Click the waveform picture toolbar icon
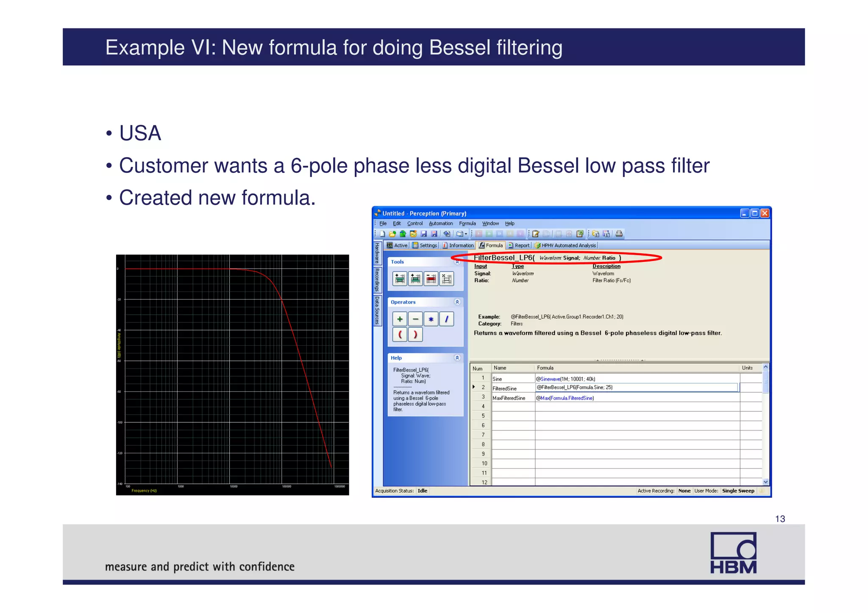 pos(413,234)
